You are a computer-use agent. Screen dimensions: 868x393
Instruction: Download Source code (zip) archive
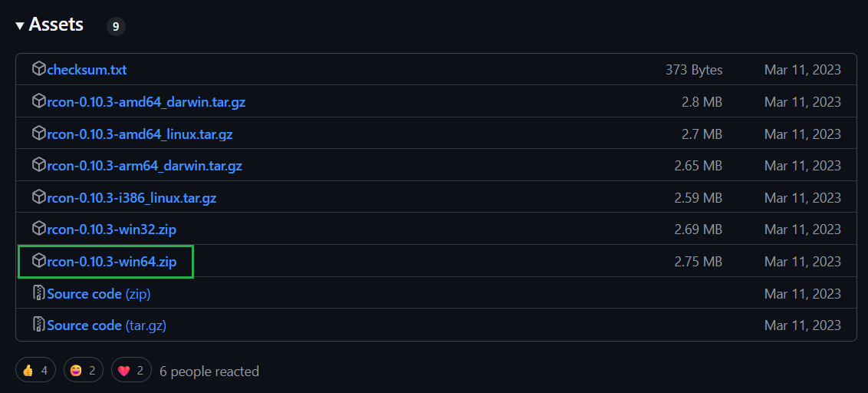click(99, 294)
